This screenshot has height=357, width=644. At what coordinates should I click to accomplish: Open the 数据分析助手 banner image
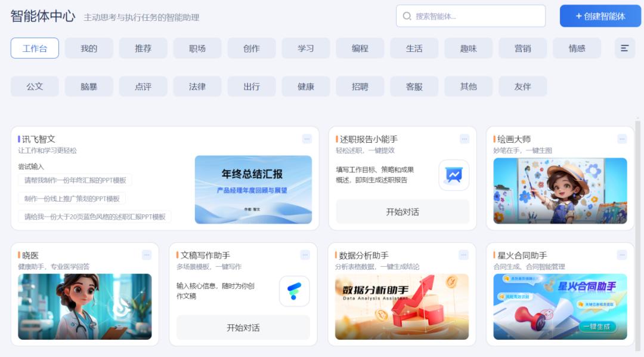tap(402, 307)
